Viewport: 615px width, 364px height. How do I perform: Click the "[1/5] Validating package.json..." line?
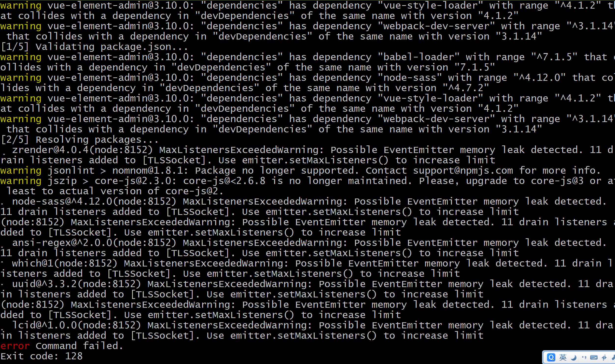coord(95,47)
